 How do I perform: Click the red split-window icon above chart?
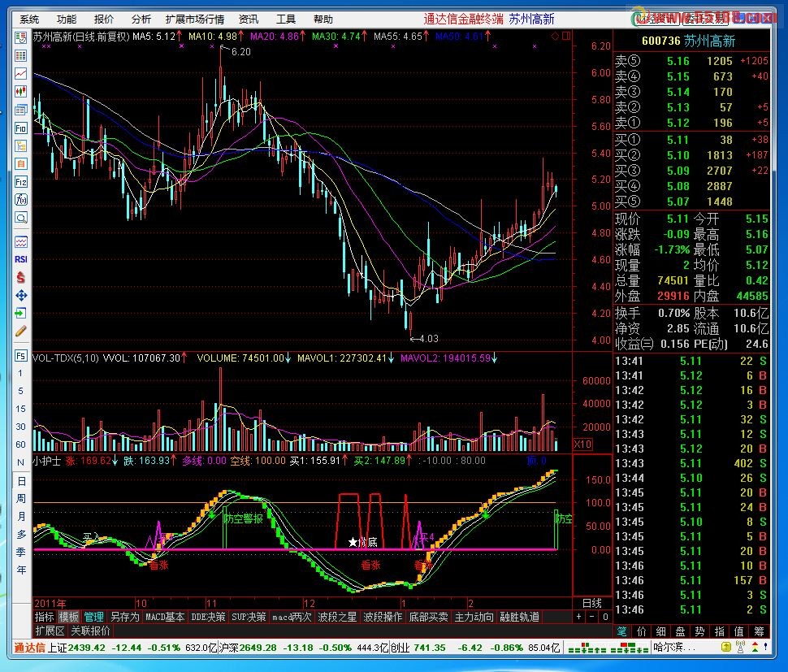[x=566, y=36]
